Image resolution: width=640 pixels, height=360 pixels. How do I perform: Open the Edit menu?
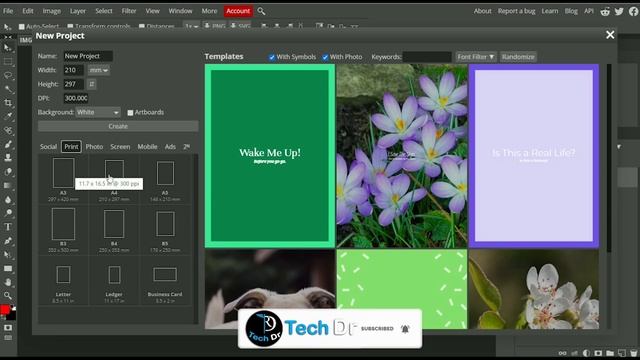pyautogui.click(x=28, y=11)
